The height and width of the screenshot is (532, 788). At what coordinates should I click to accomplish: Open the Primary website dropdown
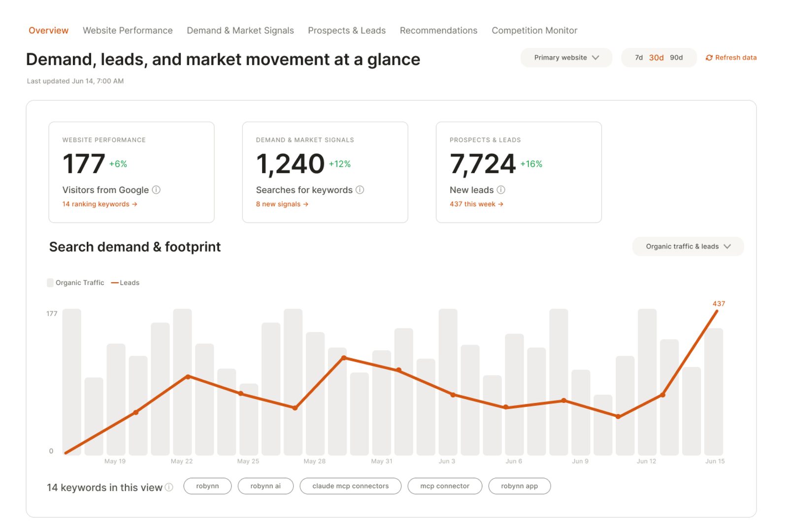coord(566,58)
